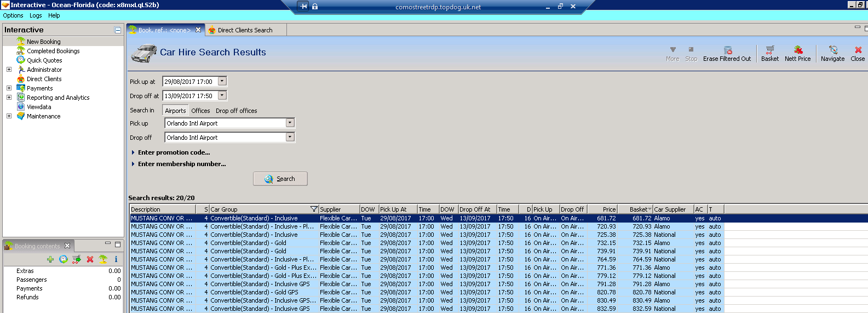Select the Drop off offices search option
The image size is (868, 313).
[237, 110]
